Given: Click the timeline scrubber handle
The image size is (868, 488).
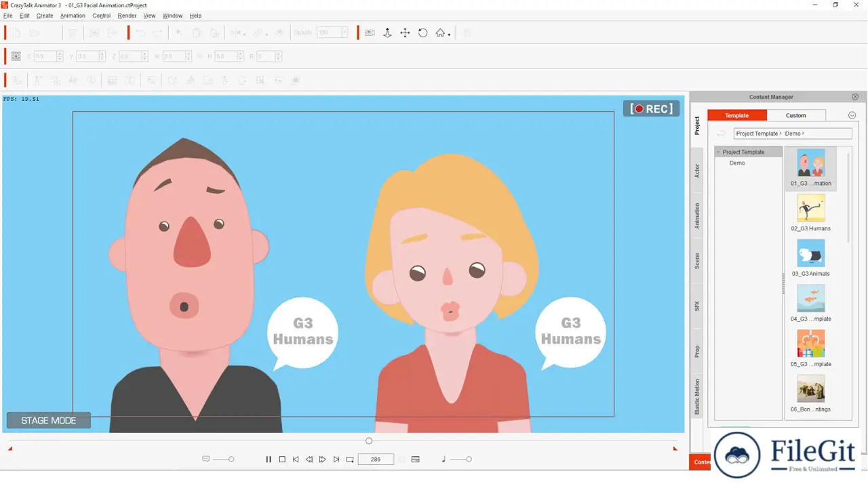Looking at the screenshot, I should 369,441.
